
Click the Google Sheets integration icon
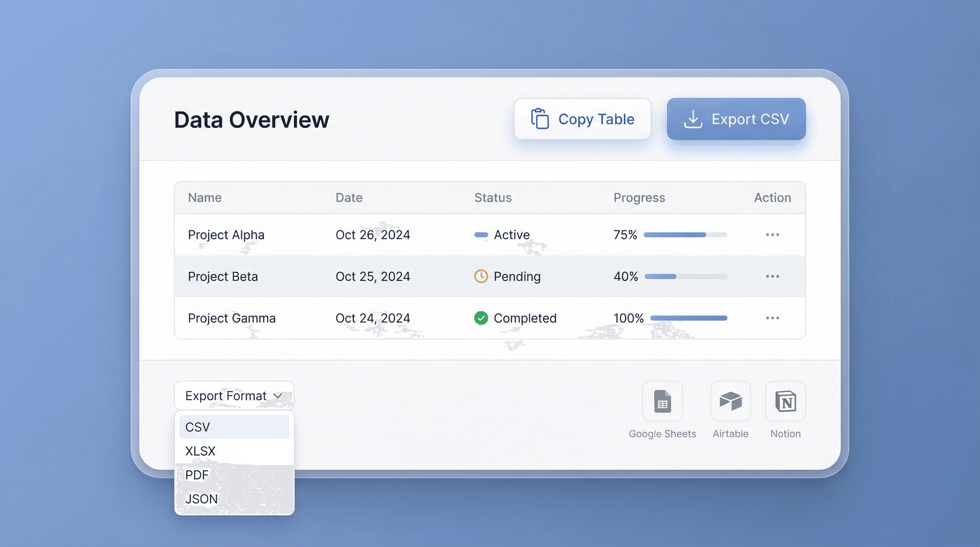coord(662,401)
